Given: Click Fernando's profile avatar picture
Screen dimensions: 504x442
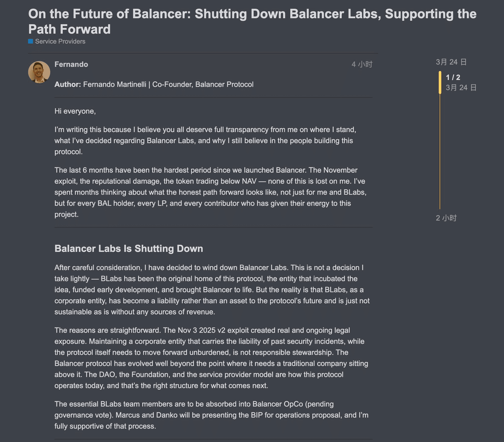Looking at the screenshot, I should pos(39,72).
